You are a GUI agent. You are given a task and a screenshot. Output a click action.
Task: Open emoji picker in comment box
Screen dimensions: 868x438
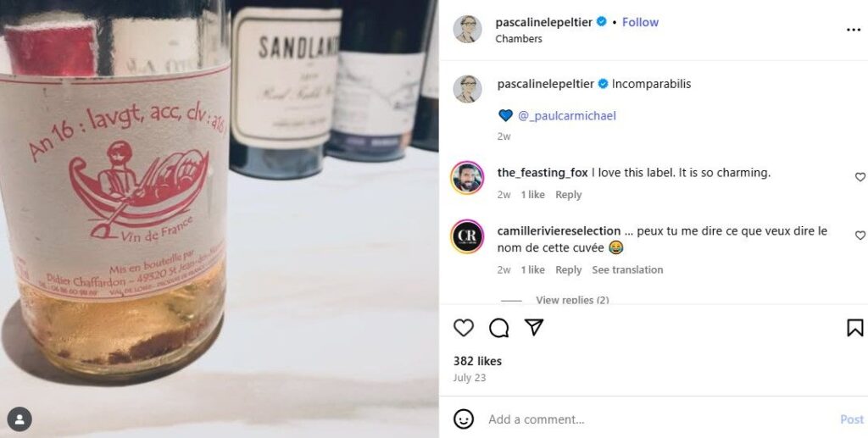pyautogui.click(x=464, y=419)
